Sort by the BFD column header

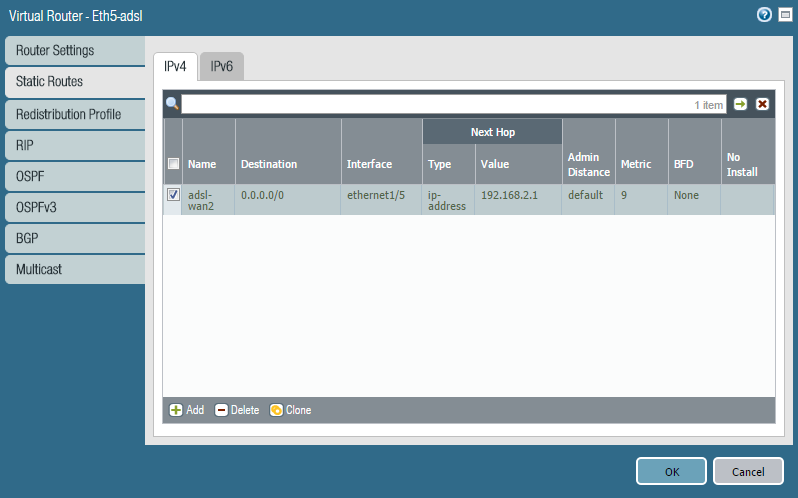click(x=695, y=152)
